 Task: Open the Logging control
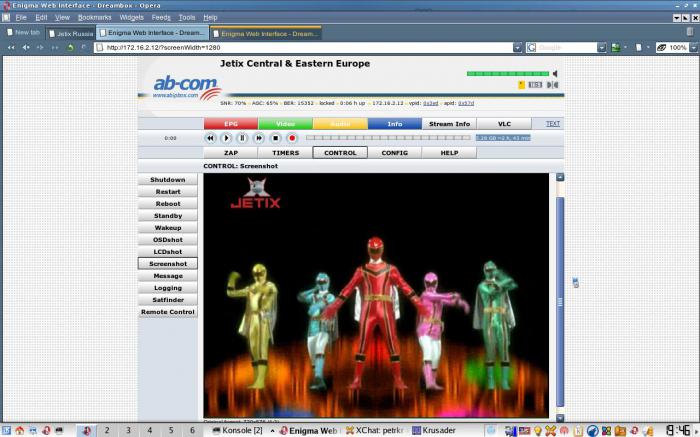(168, 288)
